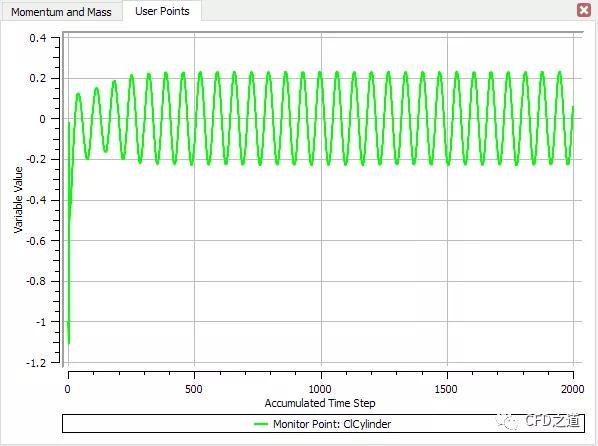Click the 1000 tick label on x-axis
Viewport: 598px width, 446px height.
pyautogui.click(x=320, y=389)
